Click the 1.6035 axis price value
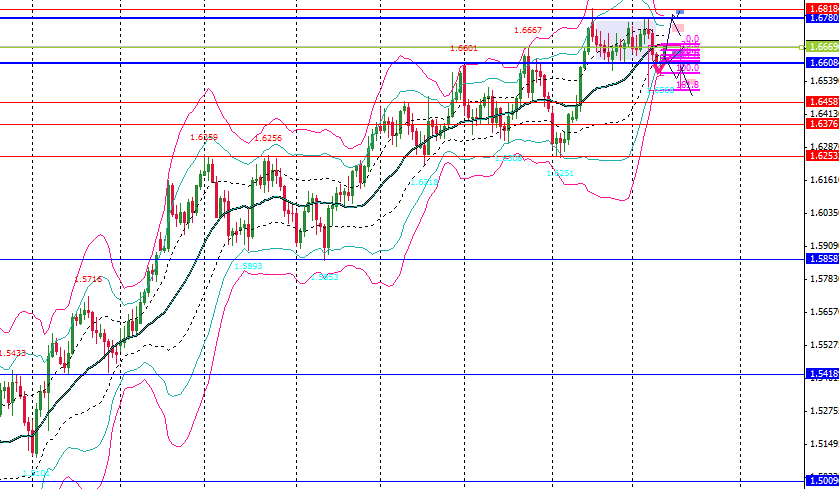This screenshot has width=839, height=489. [824, 212]
